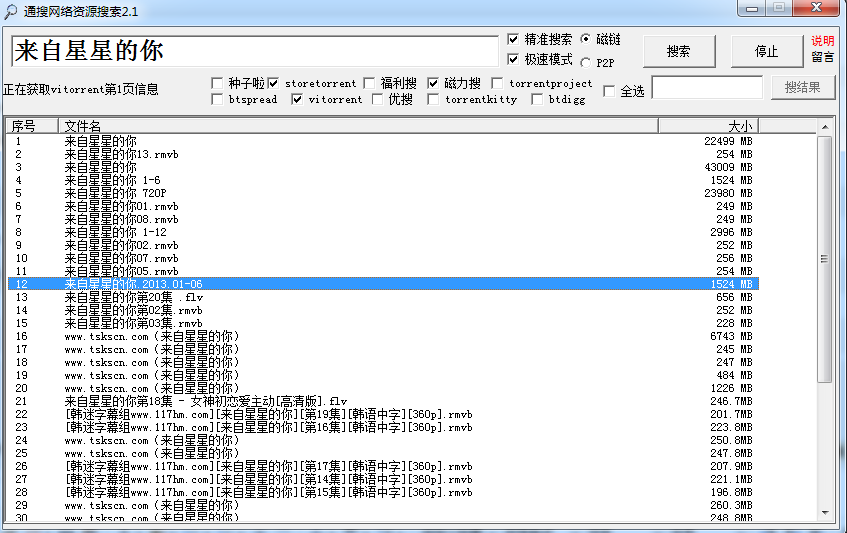
Task: Select row 29 tskscn.com sized 260.3MB
Action: coord(383,505)
